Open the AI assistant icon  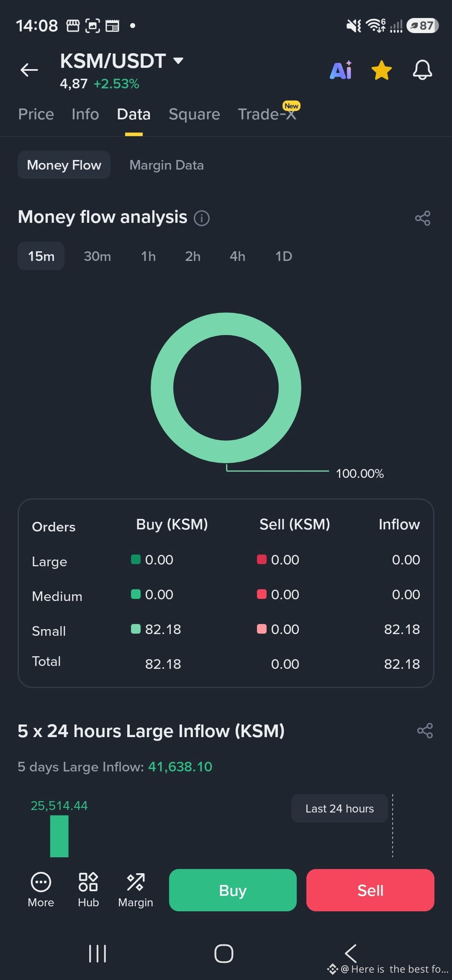(x=341, y=70)
